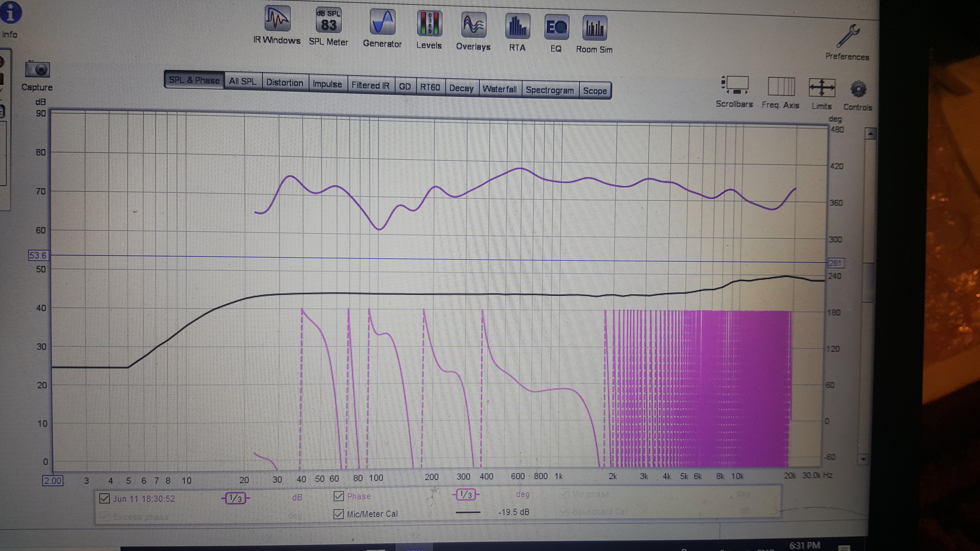The height and width of the screenshot is (551, 980).
Task: Click the vertical scrollbar thumb
Action: [867, 283]
